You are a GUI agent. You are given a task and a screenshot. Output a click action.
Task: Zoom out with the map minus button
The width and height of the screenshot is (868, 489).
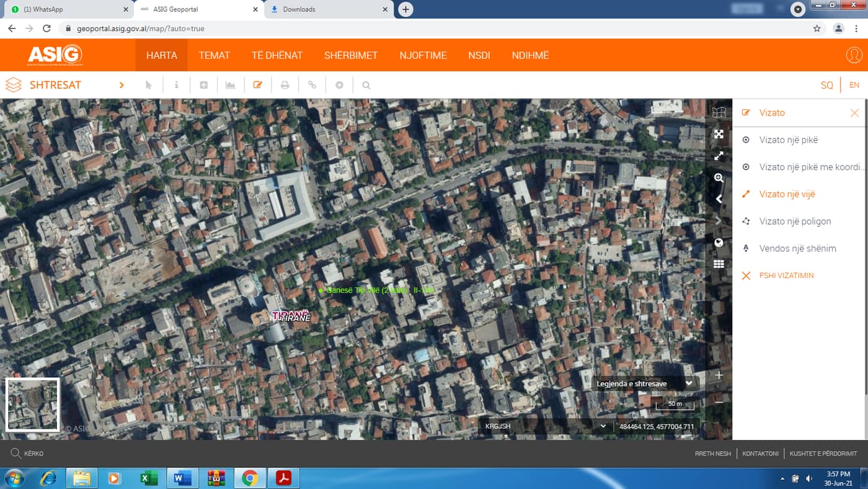click(719, 402)
